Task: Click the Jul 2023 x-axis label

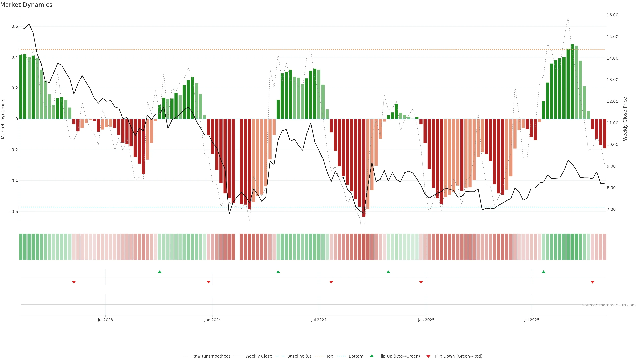Action: click(x=105, y=320)
